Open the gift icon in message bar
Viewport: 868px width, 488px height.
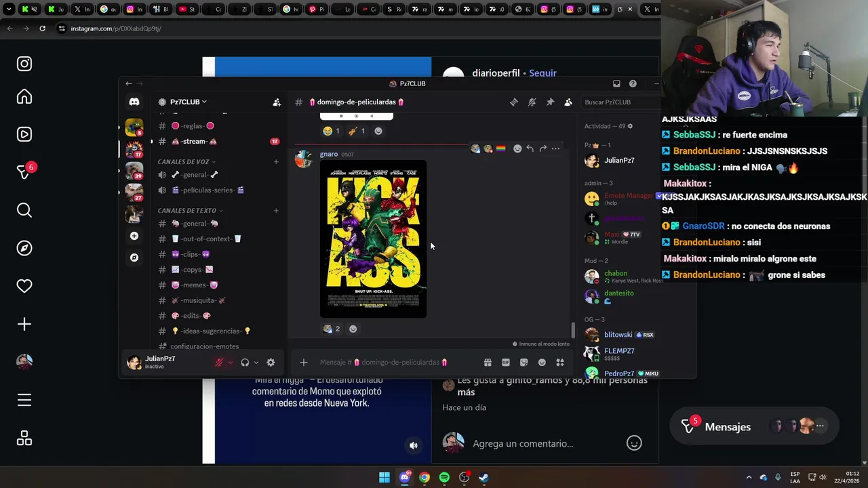pyautogui.click(x=488, y=363)
